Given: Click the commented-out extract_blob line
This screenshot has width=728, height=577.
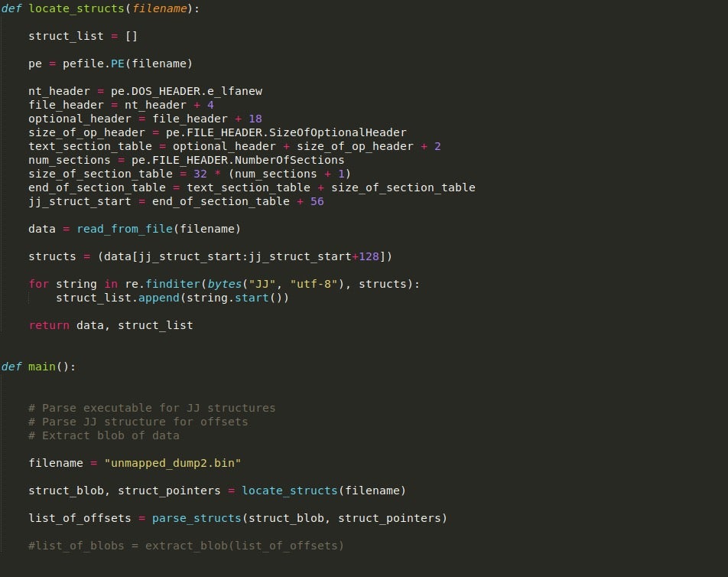Looking at the screenshot, I should [x=186, y=546].
